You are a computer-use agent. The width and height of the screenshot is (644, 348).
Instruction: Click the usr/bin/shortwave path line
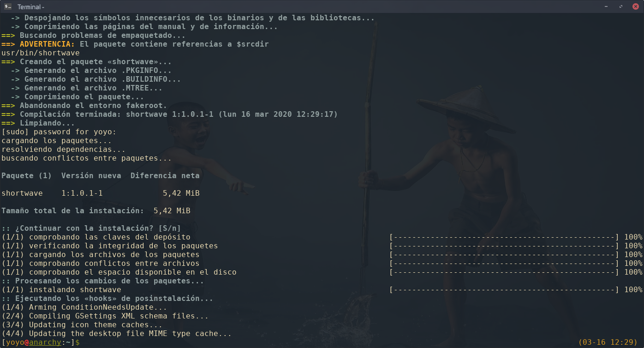pos(41,53)
